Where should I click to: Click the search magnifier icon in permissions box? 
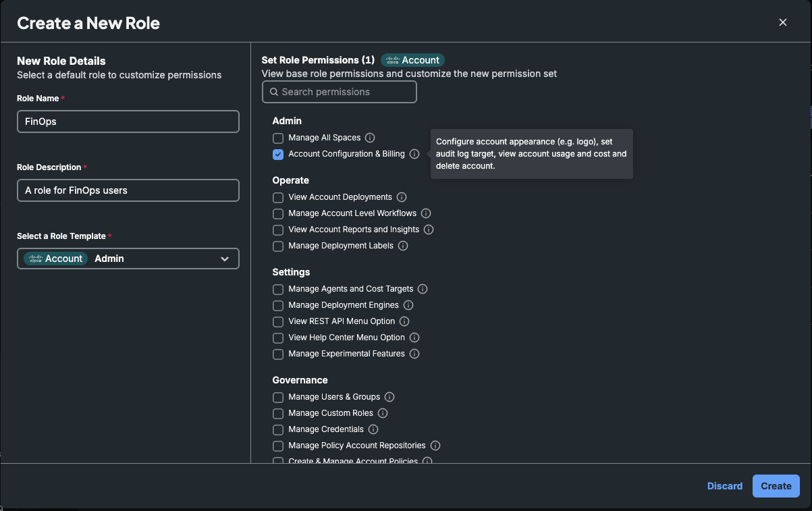click(x=274, y=92)
